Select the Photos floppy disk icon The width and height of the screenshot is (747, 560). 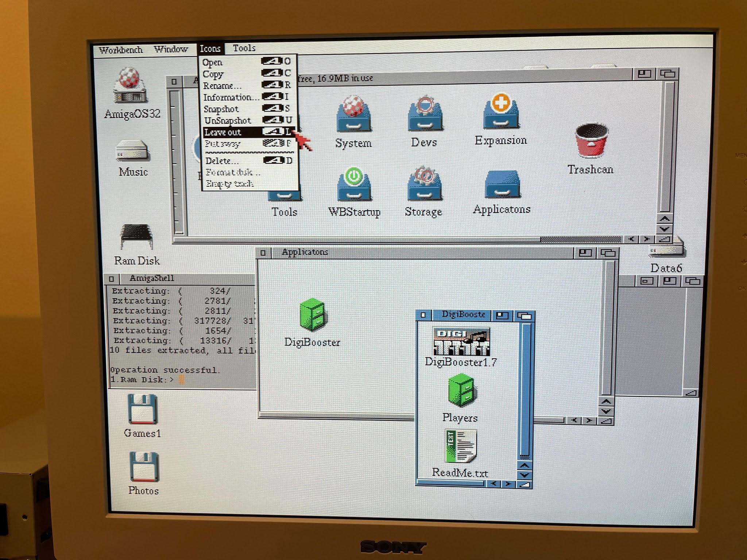coord(144,467)
